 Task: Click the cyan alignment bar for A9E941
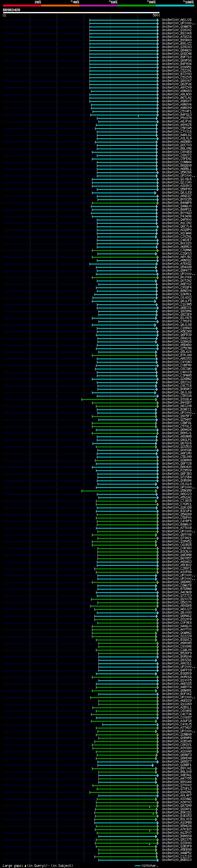(128, 775)
